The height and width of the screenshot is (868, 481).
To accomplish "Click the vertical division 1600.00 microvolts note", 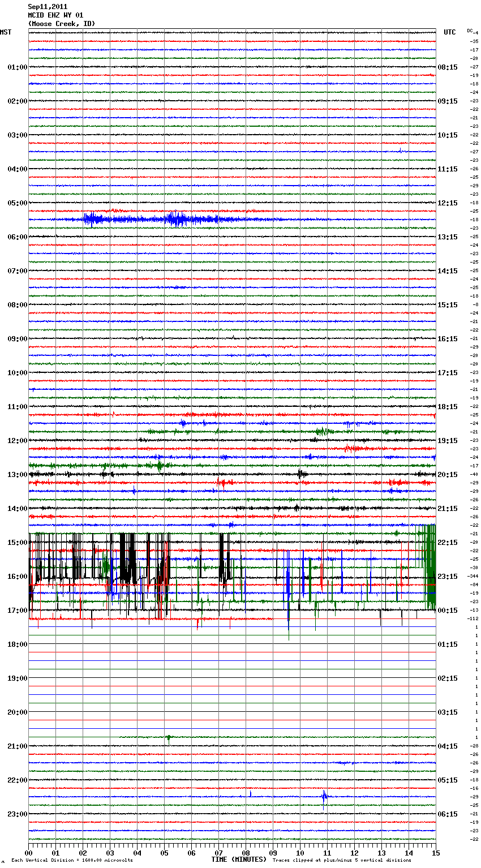I will coord(72,861).
